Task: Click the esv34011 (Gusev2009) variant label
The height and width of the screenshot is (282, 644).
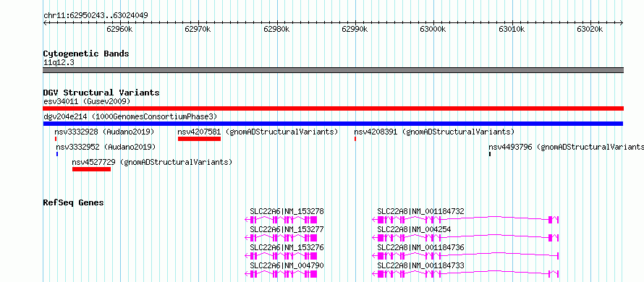Action: [x=87, y=101]
